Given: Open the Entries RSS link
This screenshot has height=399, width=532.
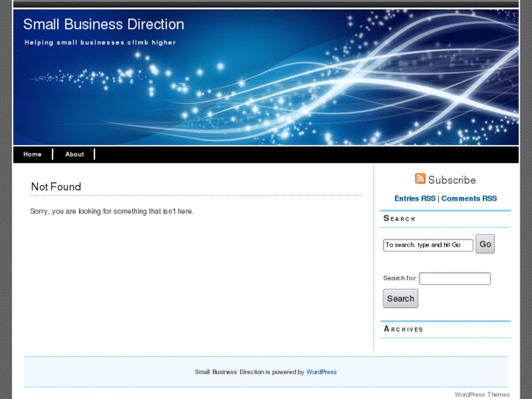Looking at the screenshot, I should [415, 198].
